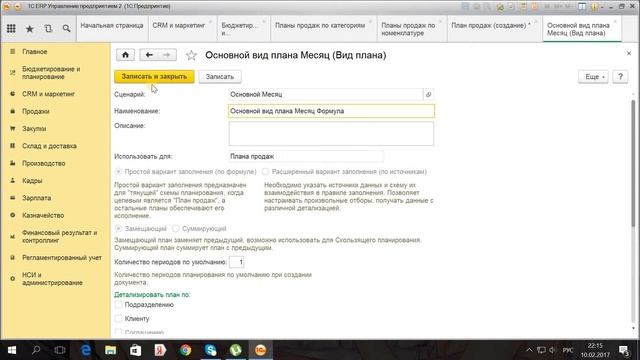Click the Наименование input field
This screenshot has width=640, height=360.
pyautogui.click(x=331, y=111)
